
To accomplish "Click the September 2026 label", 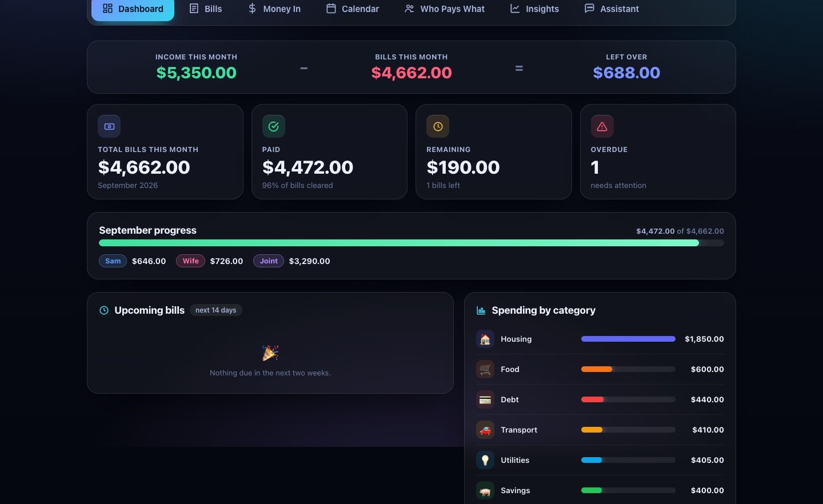I will point(127,185).
